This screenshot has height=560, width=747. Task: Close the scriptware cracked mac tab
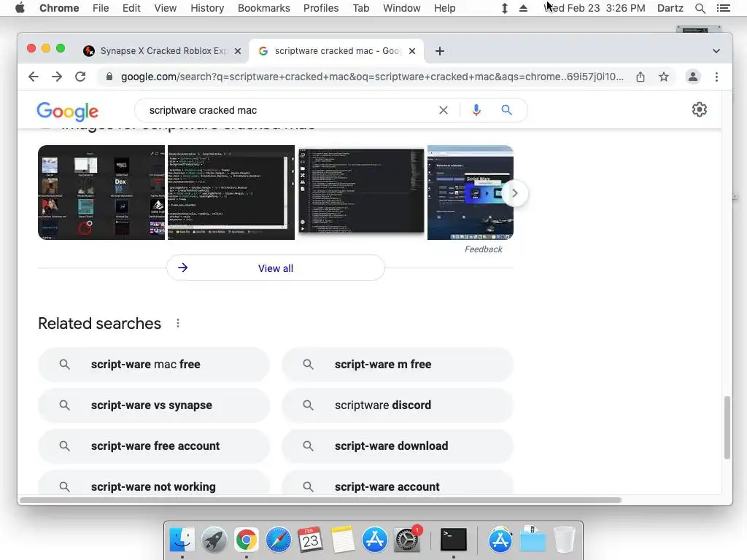(412, 51)
